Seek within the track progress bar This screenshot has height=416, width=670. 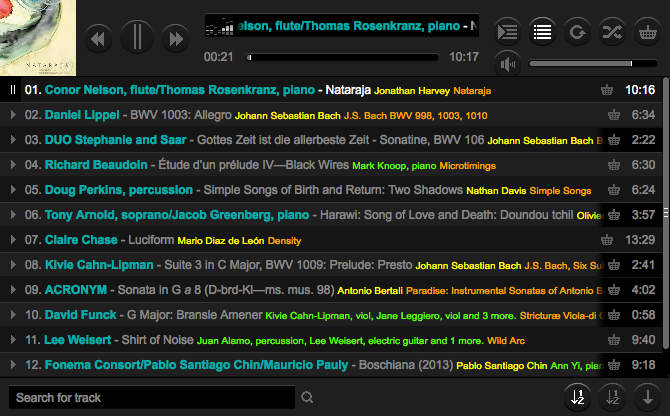342,57
